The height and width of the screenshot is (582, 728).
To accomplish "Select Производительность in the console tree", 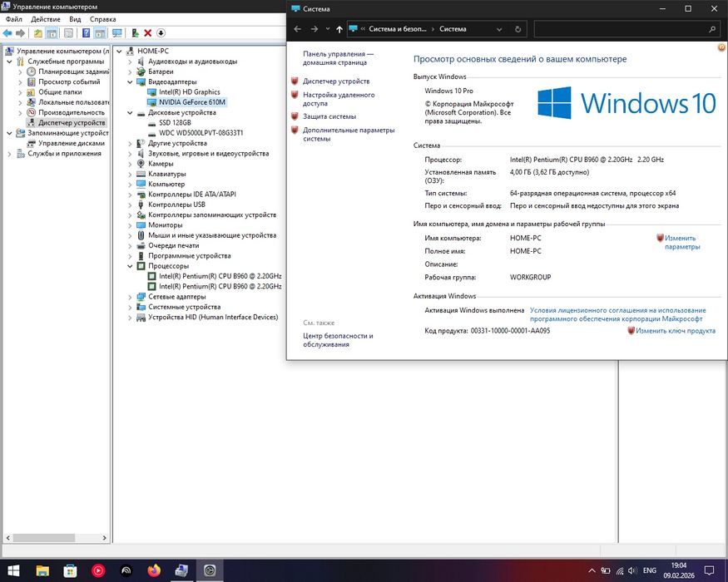I will pos(72,112).
